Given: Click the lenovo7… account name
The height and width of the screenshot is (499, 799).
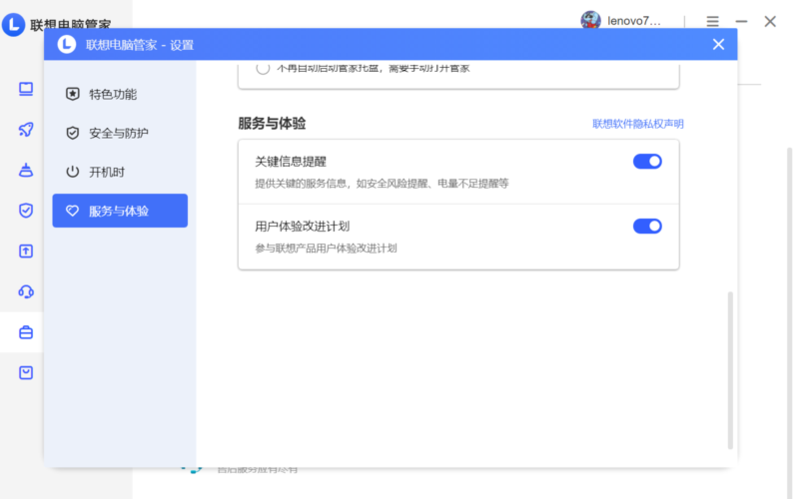Looking at the screenshot, I should tap(634, 21).
